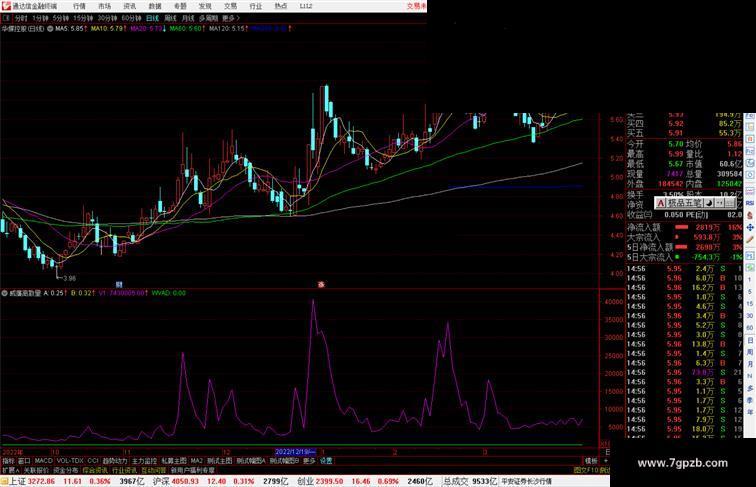
Task: Switch chart to 1分钟 period
Action: (40, 18)
